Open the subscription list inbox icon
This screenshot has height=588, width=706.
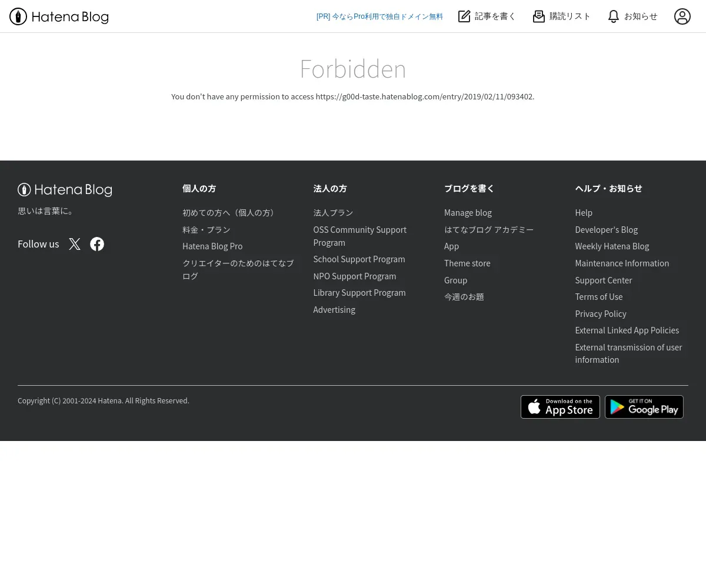tap(539, 16)
